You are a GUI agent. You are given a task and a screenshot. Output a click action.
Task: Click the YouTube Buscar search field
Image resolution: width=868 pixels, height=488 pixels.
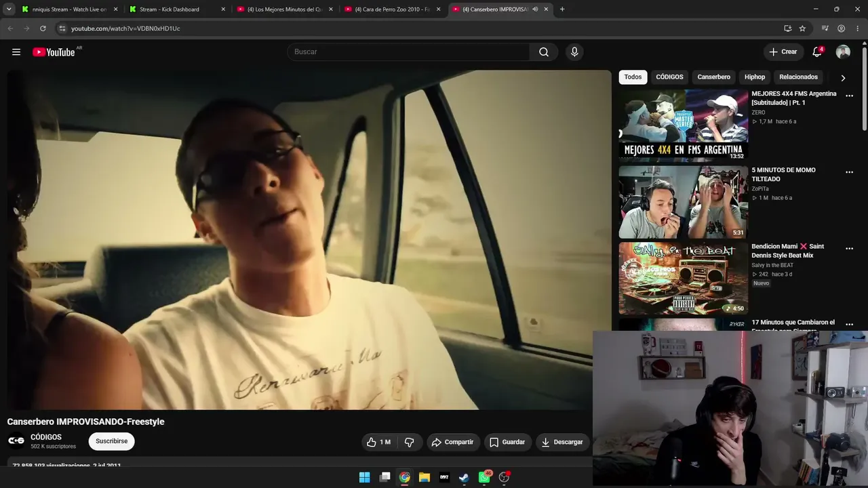coord(408,52)
